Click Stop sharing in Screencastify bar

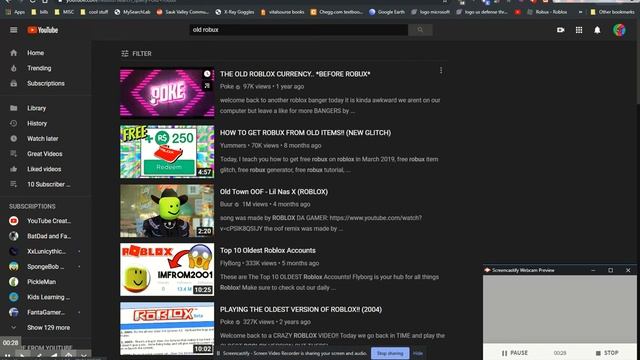point(390,353)
